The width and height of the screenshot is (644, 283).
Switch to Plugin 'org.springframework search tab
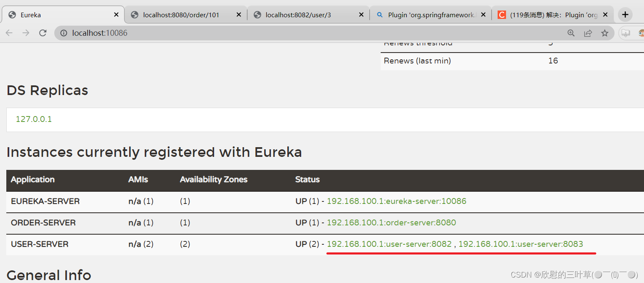430,15
